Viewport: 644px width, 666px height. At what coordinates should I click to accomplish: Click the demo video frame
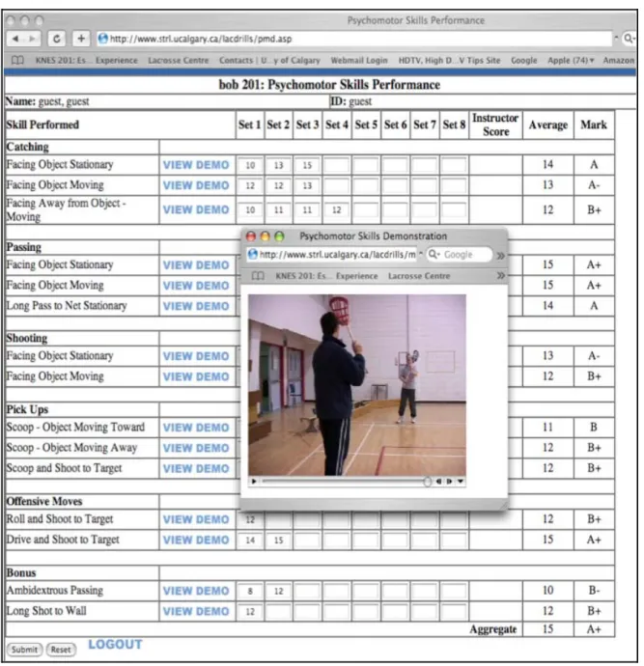point(357,385)
